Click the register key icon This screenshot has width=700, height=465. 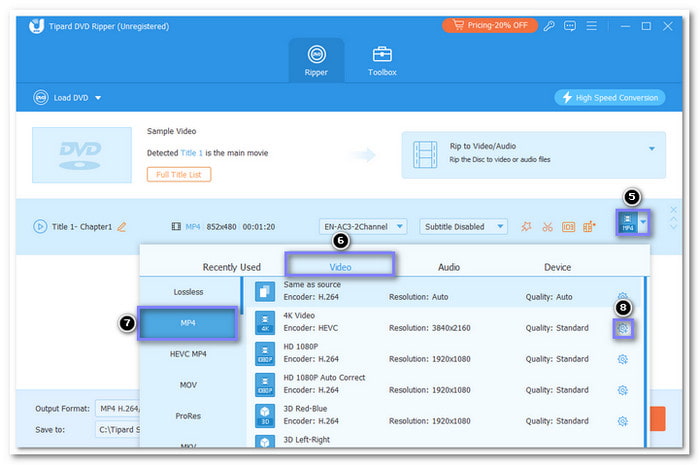[x=549, y=26]
